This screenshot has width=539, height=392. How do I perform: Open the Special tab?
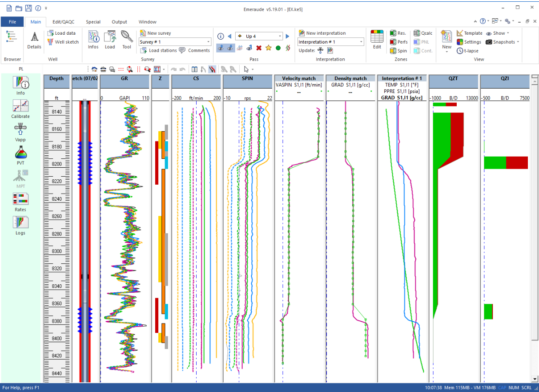93,22
